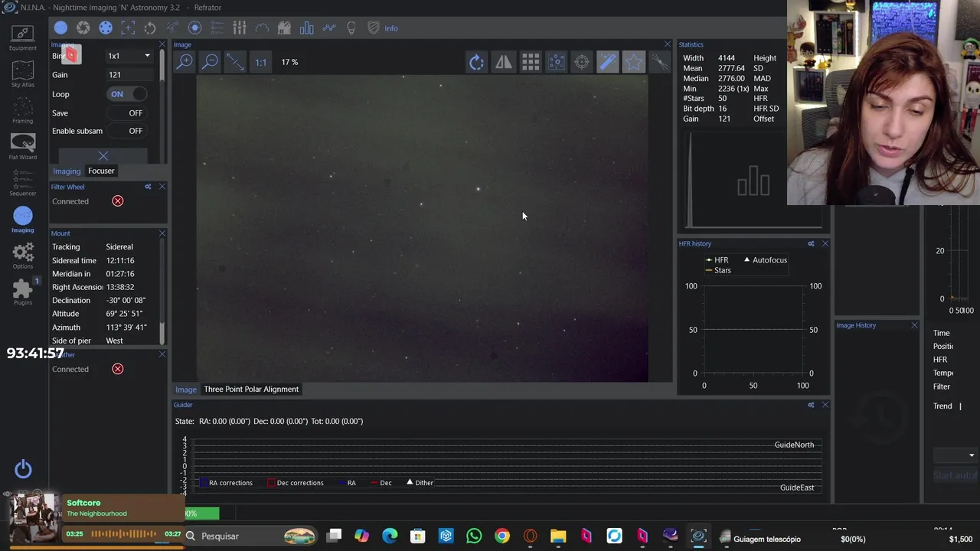Viewport: 980px width, 551px height.
Task: Open the Three Point Polar Alignment tab
Action: click(251, 390)
